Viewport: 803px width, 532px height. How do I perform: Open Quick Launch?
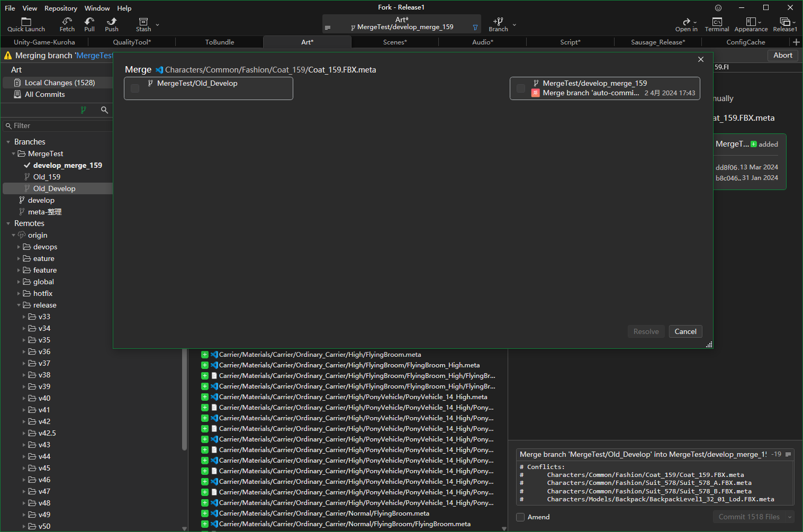26,24
